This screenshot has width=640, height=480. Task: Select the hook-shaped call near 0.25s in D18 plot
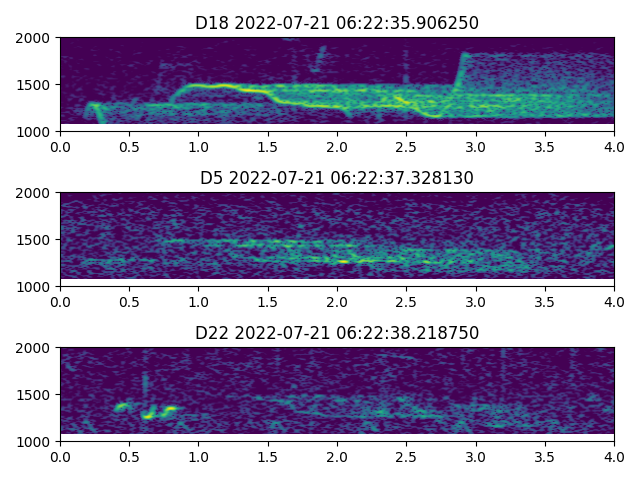point(94,108)
